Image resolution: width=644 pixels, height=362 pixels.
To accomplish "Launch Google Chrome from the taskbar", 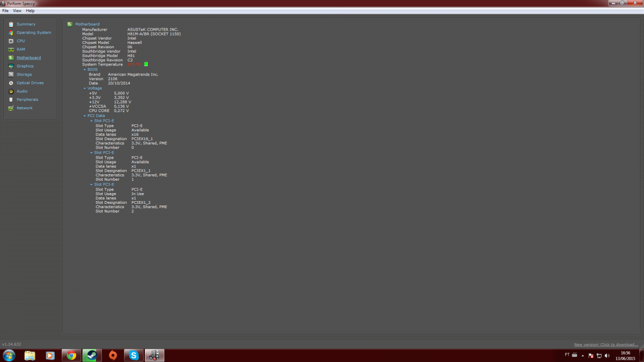I will click(71, 355).
